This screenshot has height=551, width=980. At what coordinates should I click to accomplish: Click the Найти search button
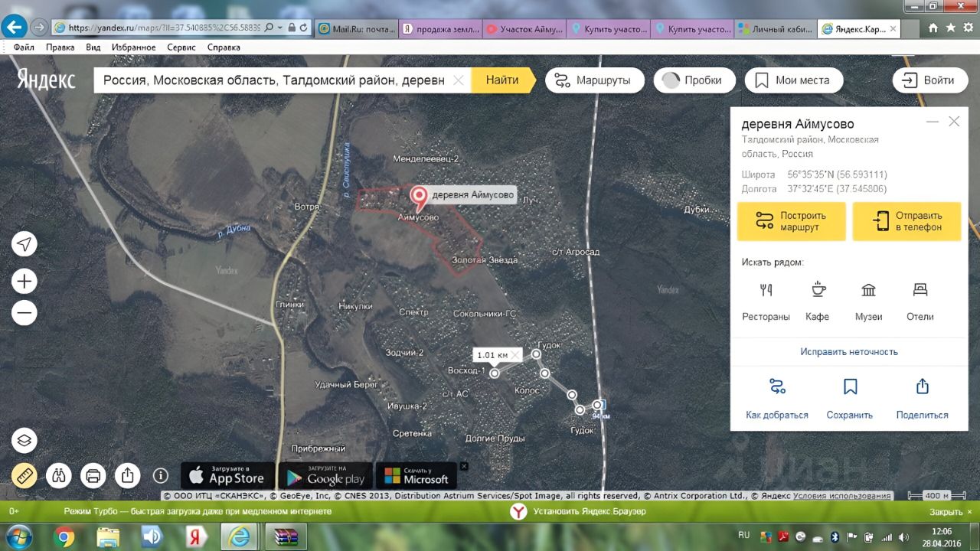502,80
